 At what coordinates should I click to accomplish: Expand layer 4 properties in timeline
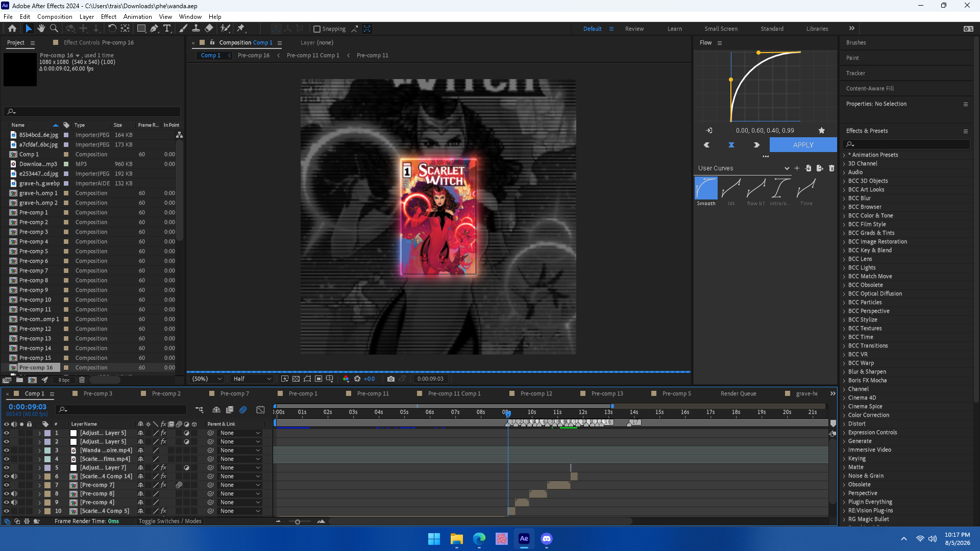click(x=39, y=459)
